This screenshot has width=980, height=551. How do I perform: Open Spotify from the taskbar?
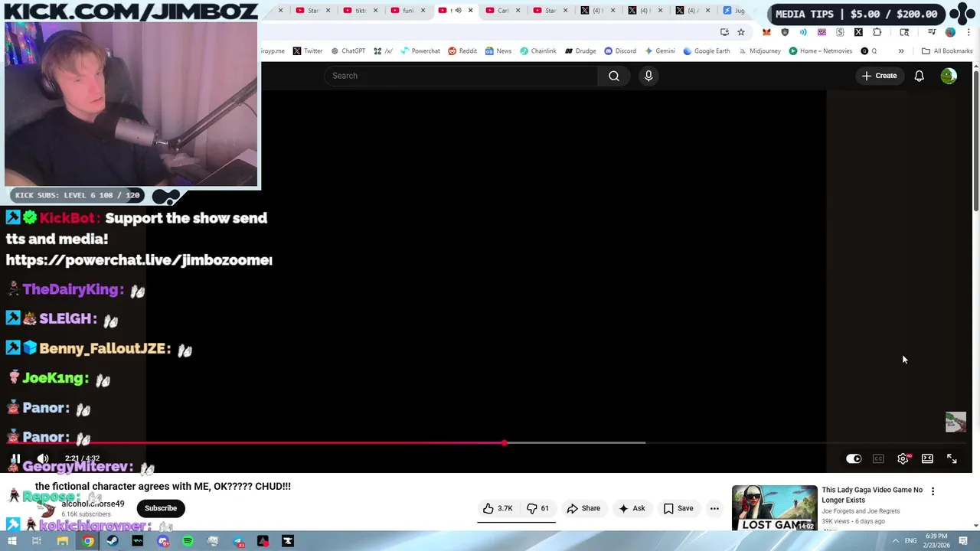click(188, 541)
